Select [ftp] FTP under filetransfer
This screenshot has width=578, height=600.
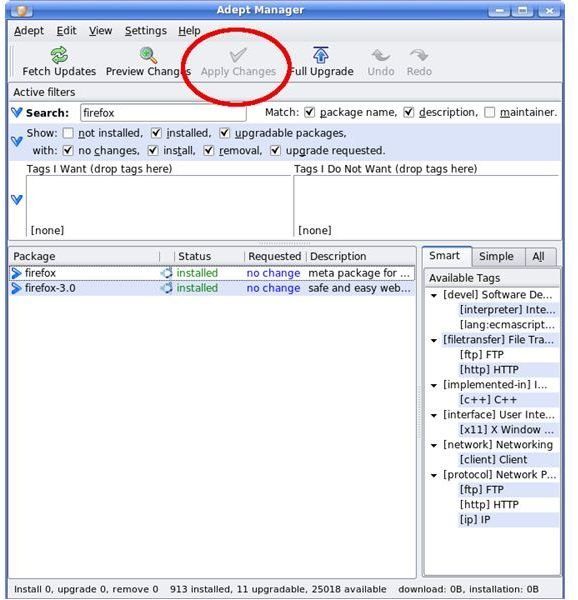tap(482, 355)
